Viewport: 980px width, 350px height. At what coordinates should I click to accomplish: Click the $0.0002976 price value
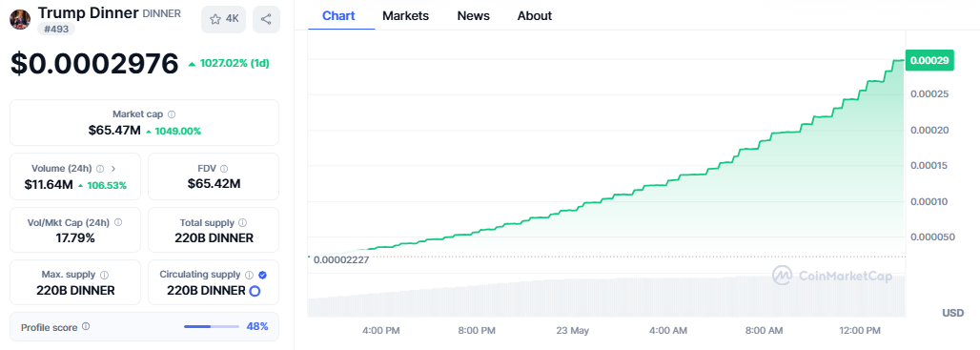[94, 64]
